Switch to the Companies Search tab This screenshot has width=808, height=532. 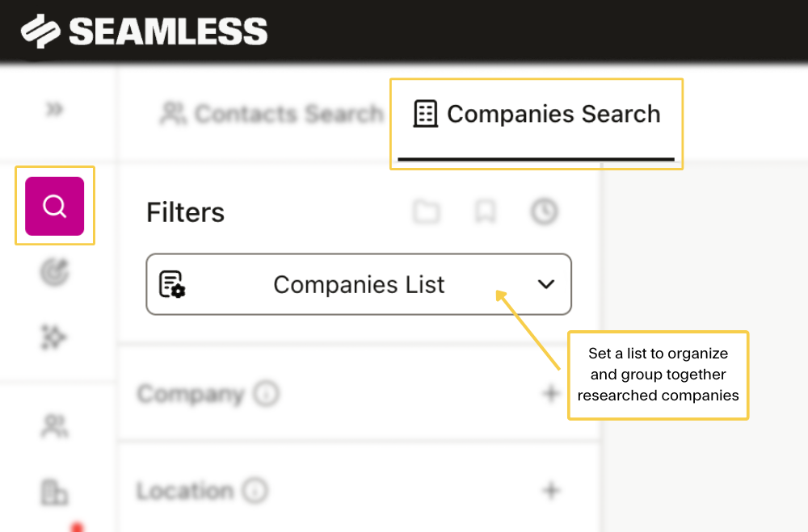pyautogui.click(x=537, y=114)
